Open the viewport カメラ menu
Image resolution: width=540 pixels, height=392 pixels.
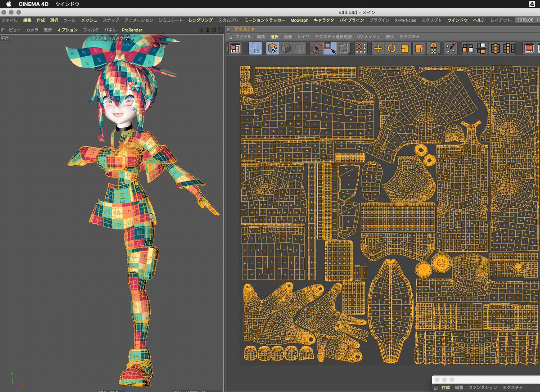coord(32,30)
